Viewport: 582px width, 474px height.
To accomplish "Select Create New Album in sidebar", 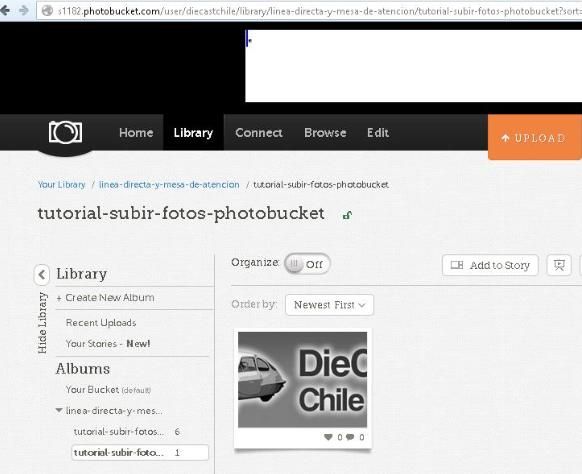I will [105, 298].
